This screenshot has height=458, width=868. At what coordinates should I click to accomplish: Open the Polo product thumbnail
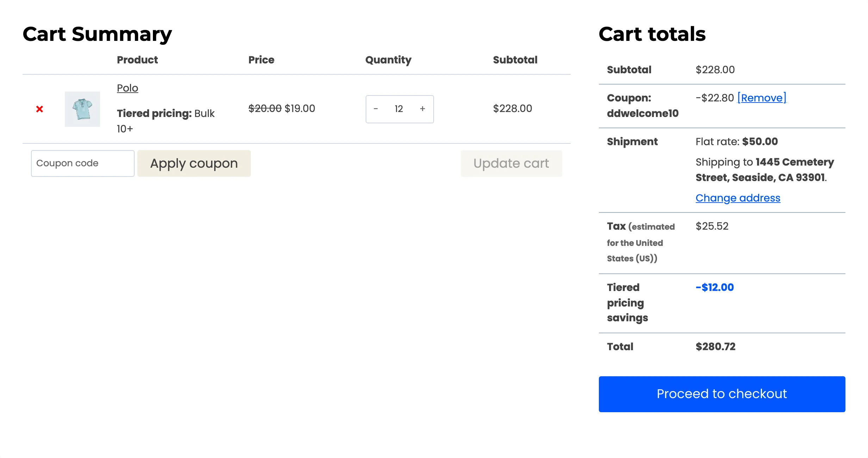click(x=82, y=109)
